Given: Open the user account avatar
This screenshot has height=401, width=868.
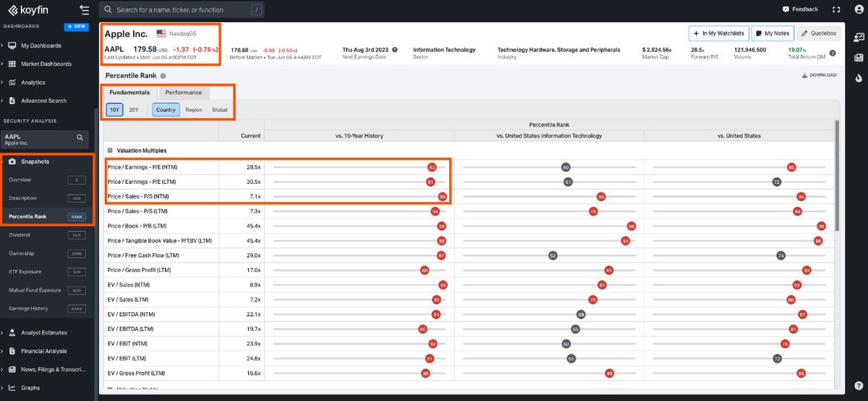Looking at the screenshot, I should point(857,9).
